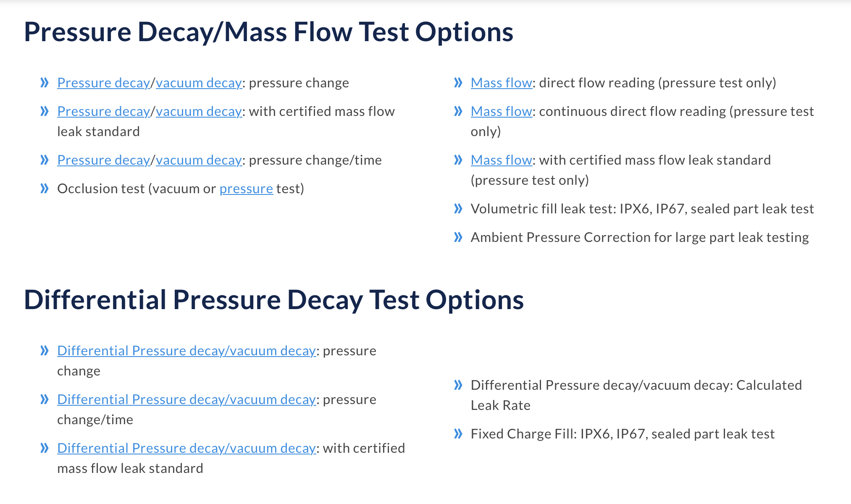Viewport: 851px width, 504px height.
Task: Click vacuum decay link before certified mass flow
Action: 199,111
